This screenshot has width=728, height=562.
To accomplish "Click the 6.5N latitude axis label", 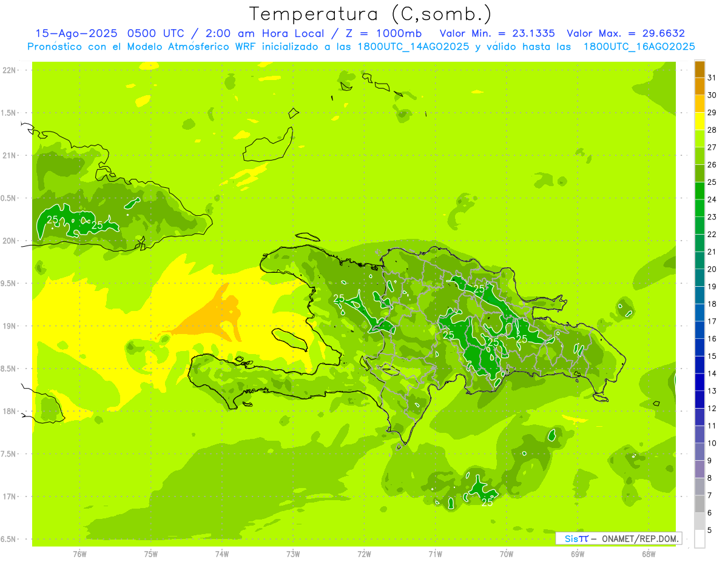I will pyautogui.click(x=9, y=540).
